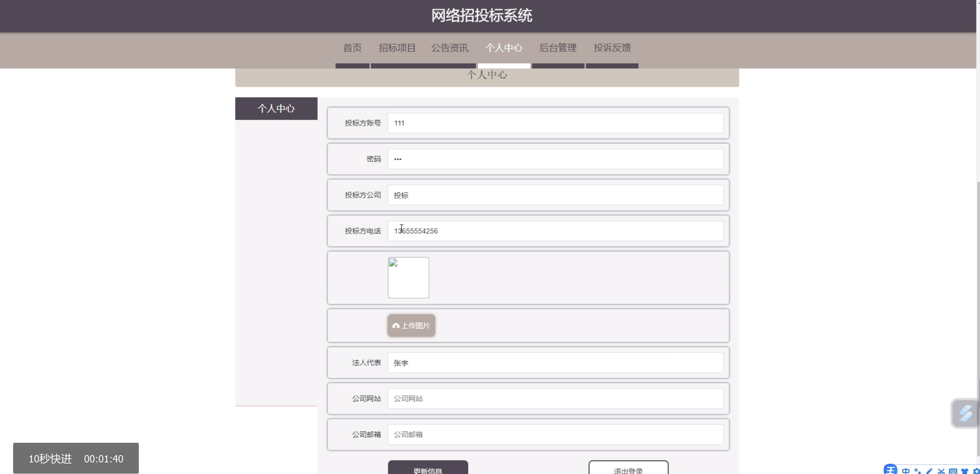Go to the 招标项目 tab
The height and width of the screenshot is (474, 980).
click(x=397, y=48)
